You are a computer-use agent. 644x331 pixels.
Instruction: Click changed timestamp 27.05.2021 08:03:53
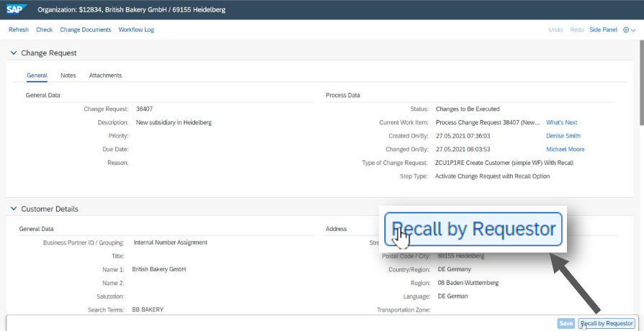[x=463, y=149]
